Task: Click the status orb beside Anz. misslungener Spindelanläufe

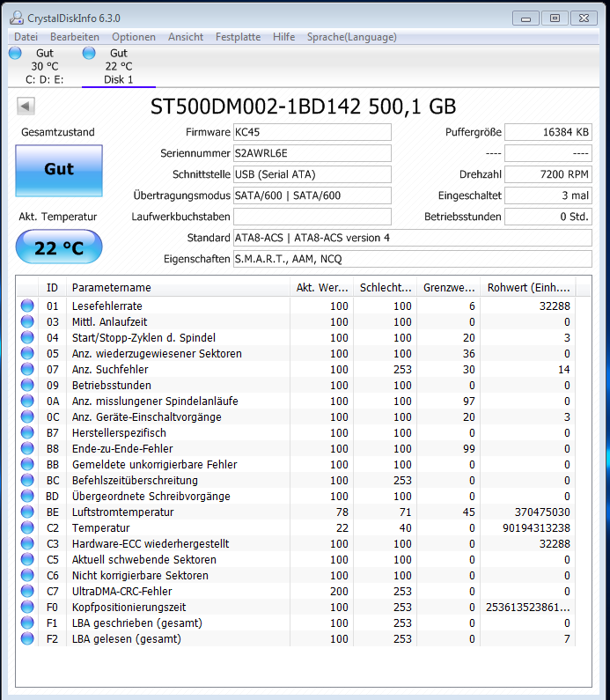Action: (x=27, y=401)
